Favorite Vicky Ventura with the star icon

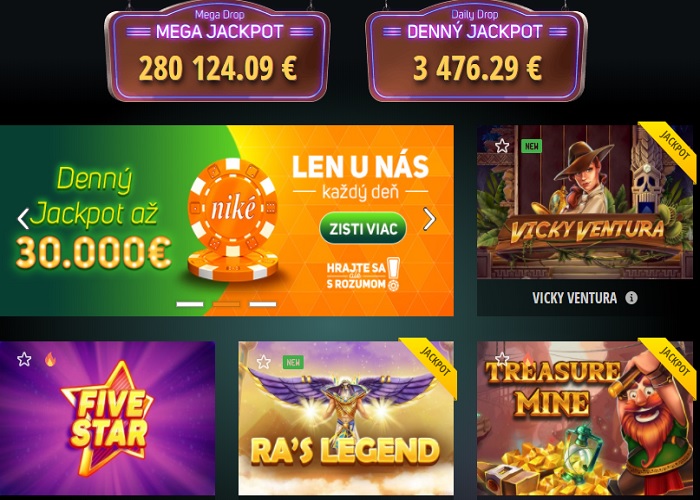pos(502,146)
